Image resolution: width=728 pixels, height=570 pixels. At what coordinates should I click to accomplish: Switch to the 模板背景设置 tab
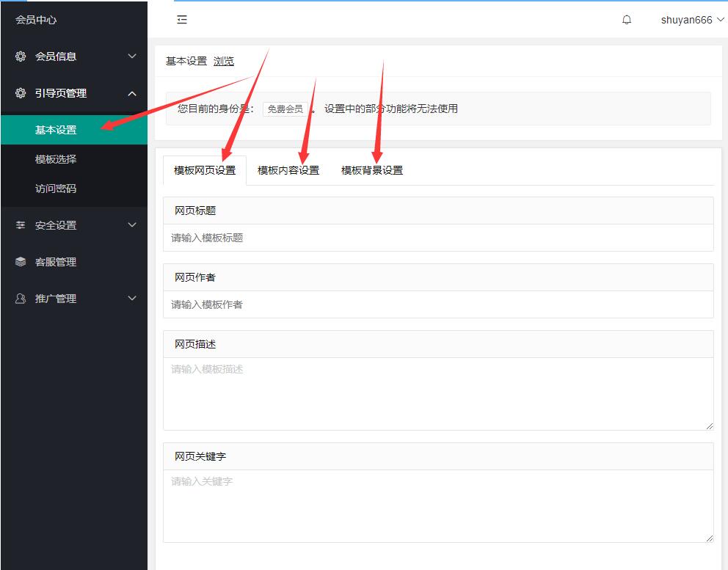click(372, 170)
